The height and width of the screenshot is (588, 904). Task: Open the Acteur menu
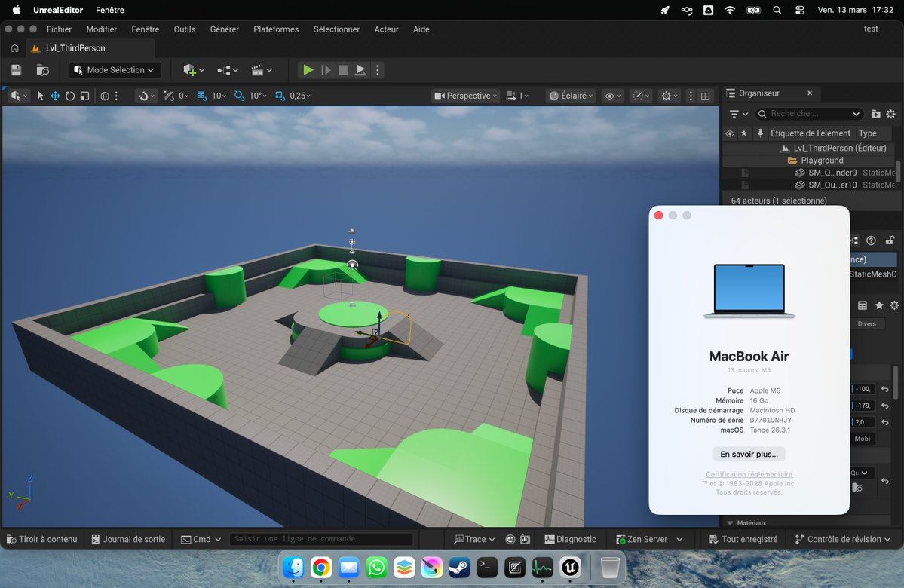386,29
